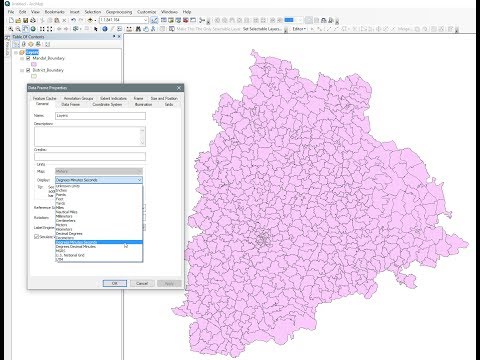
Task: Click the New document icon
Action: pyautogui.click(x=11, y=20)
